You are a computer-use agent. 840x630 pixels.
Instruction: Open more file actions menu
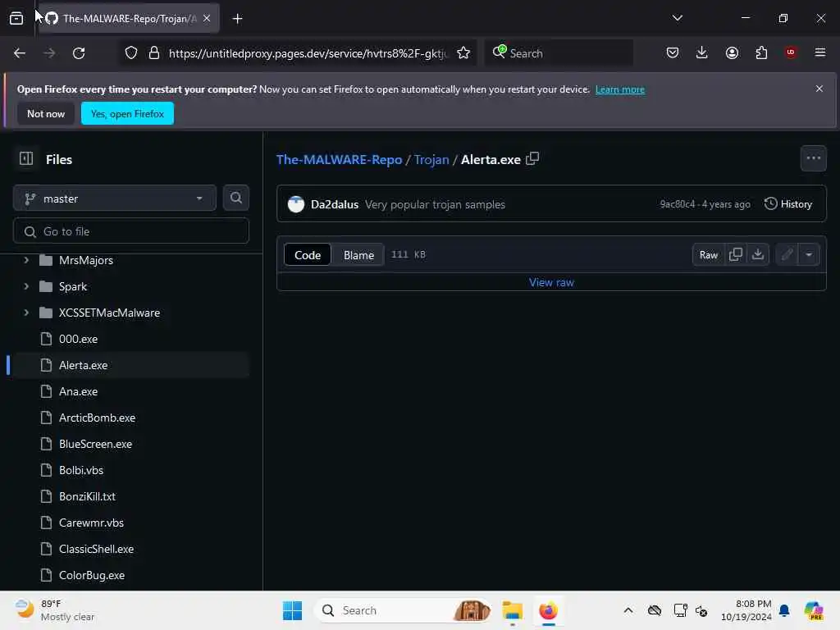813,158
